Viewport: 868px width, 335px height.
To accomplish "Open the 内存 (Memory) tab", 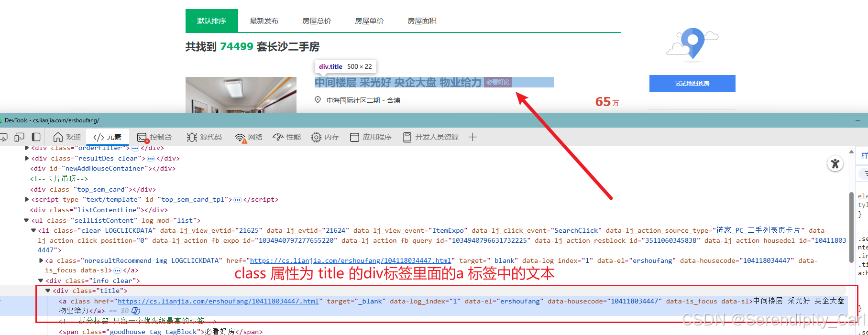I will [325, 137].
